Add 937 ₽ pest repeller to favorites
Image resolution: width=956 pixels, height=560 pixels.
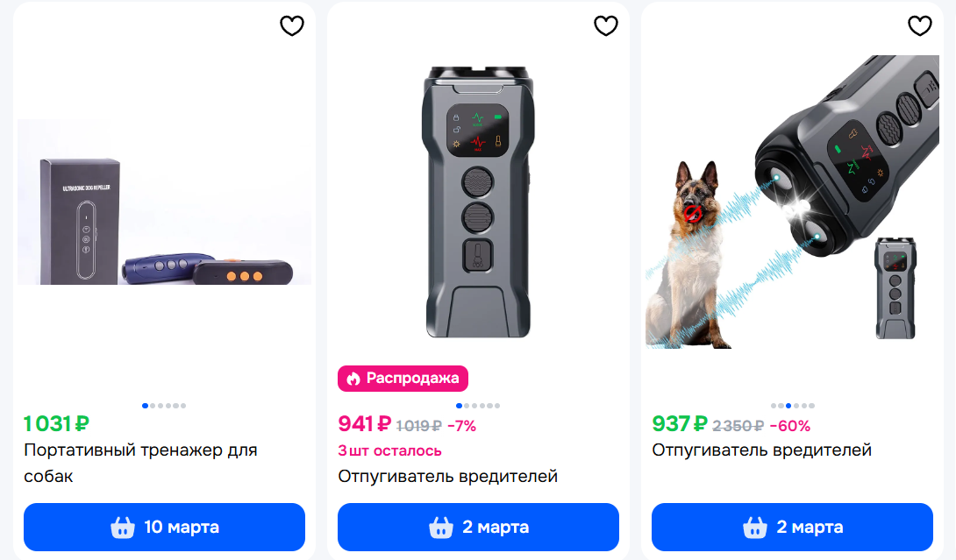click(x=919, y=25)
